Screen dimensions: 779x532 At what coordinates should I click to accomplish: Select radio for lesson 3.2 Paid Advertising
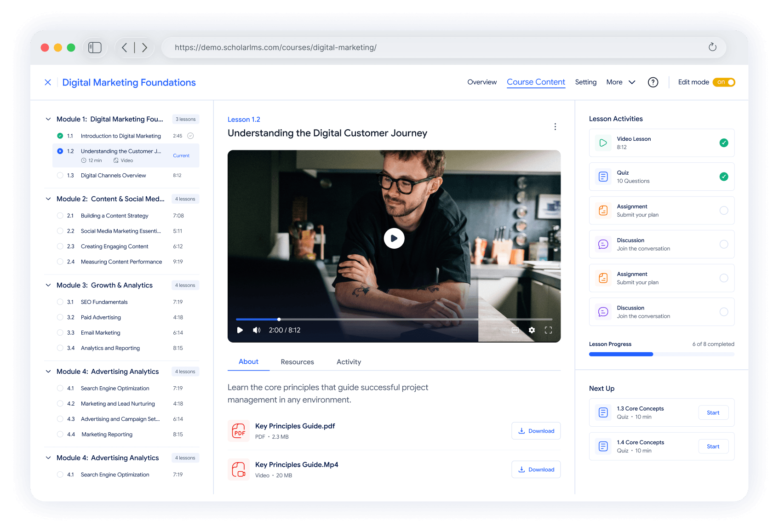(60, 317)
